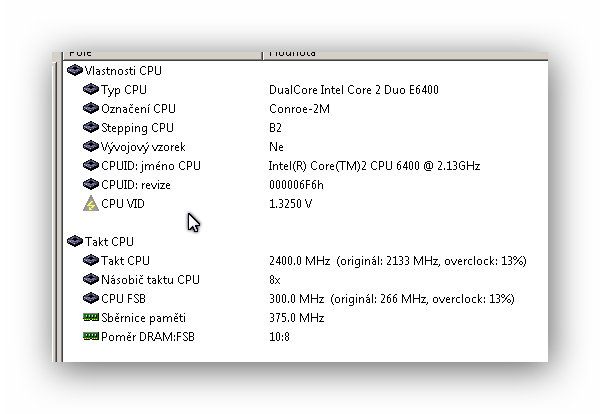Select the Vývojový vzorek field label
The image size is (600, 414).
[143, 147]
